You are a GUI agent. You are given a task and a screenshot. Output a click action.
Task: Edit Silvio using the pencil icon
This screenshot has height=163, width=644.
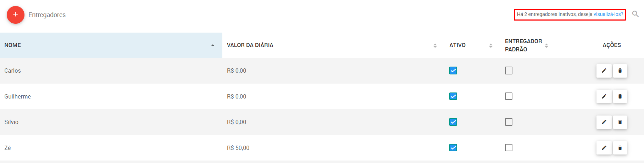point(604,122)
